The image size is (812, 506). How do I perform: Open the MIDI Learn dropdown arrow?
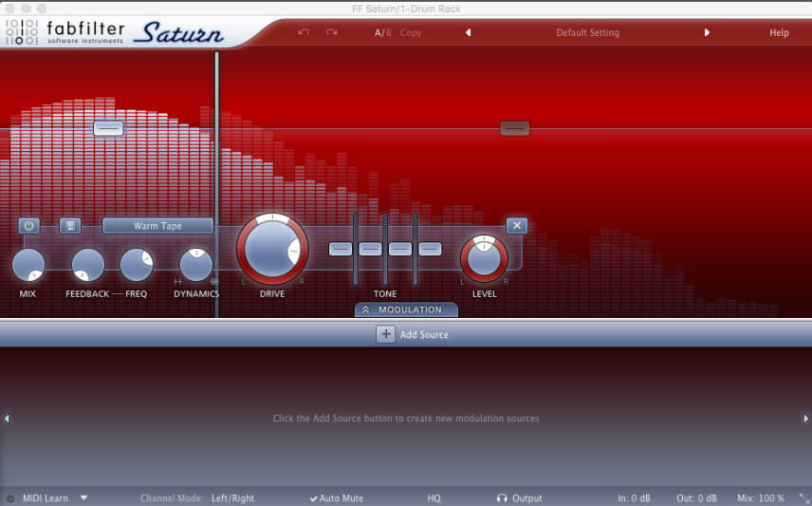83,497
